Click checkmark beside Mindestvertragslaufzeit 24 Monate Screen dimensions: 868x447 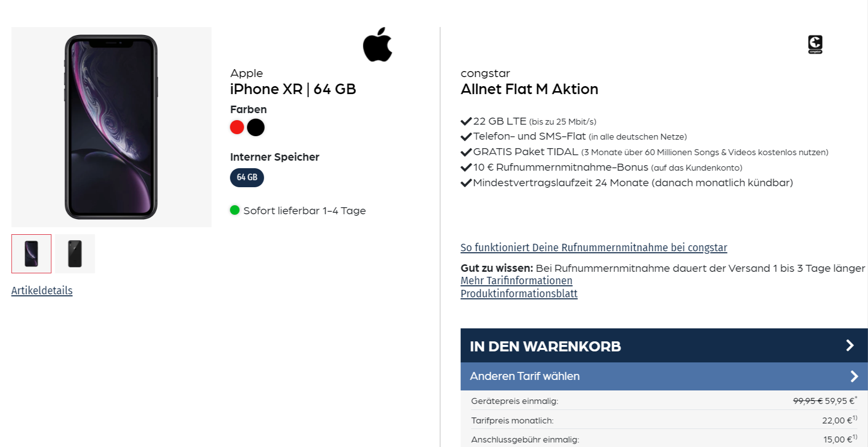pyautogui.click(x=466, y=183)
